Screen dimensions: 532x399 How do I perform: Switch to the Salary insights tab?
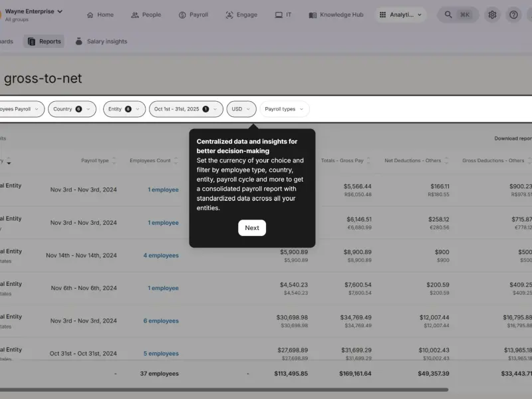click(x=101, y=41)
